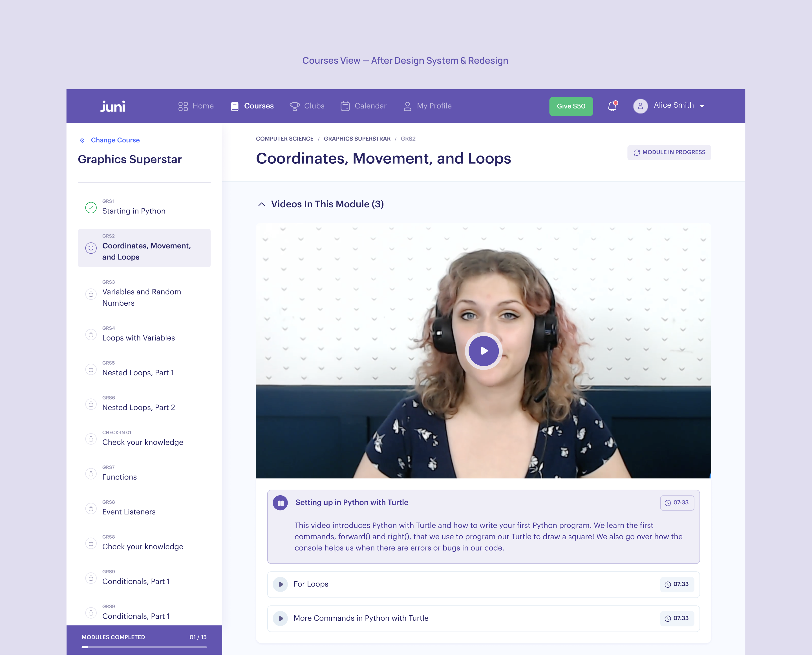The width and height of the screenshot is (812, 655).
Task: Open the Home navigation tab
Action: point(196,106)
